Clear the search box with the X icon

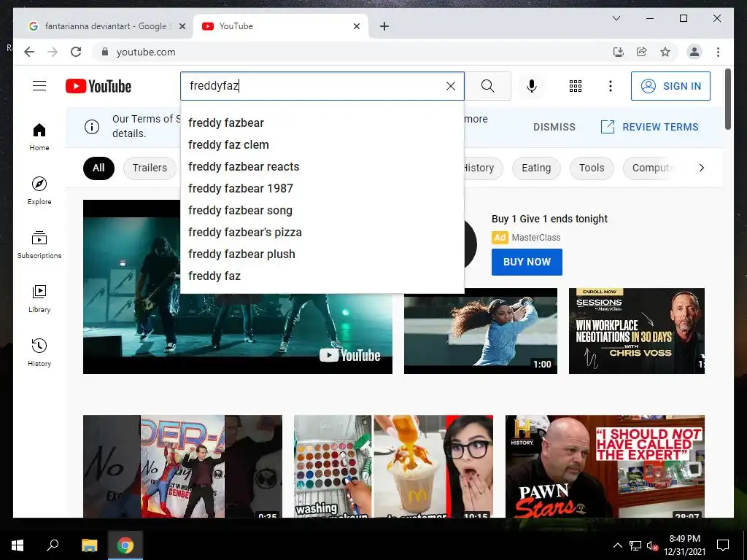click(450, 86)
